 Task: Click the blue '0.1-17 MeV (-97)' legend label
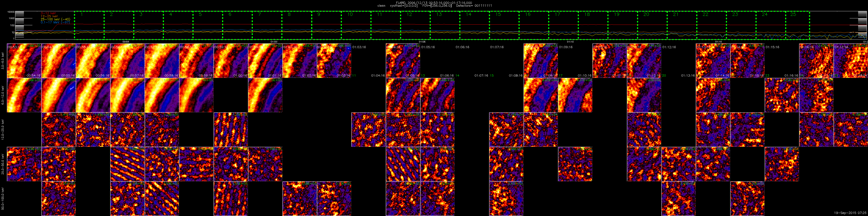click(55, 22)
